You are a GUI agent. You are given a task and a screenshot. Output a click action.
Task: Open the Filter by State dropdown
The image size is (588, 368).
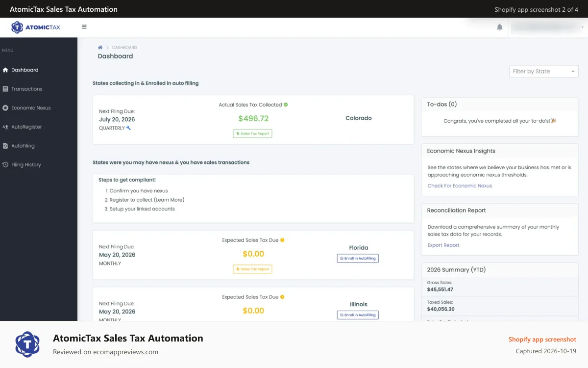pyautogui.click(x=544, y=71)
